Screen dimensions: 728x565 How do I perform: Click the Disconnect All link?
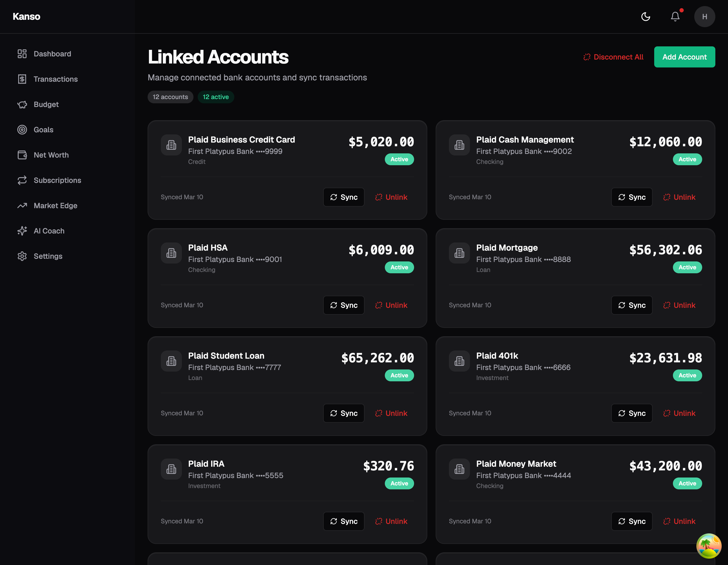click(x=613, y=57)
